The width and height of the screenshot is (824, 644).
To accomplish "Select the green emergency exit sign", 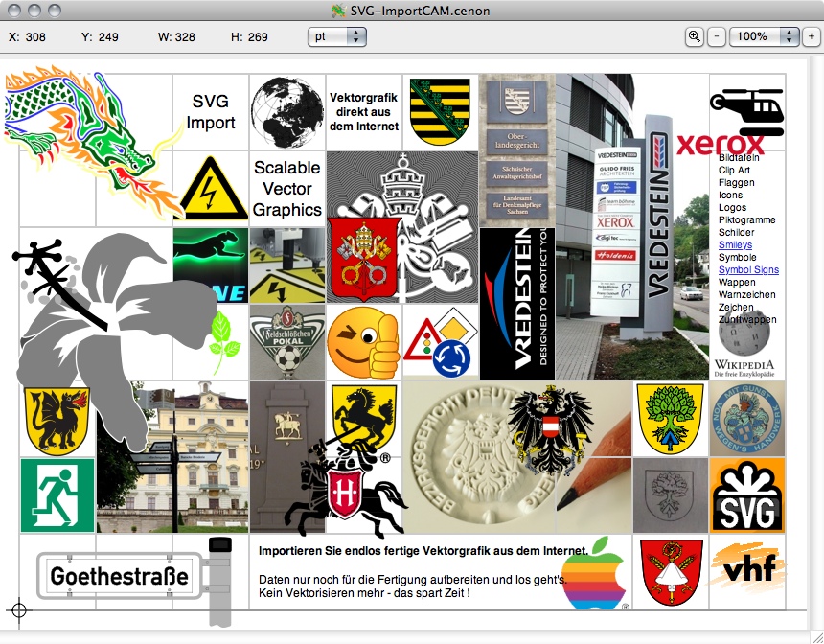I will 57,495.
